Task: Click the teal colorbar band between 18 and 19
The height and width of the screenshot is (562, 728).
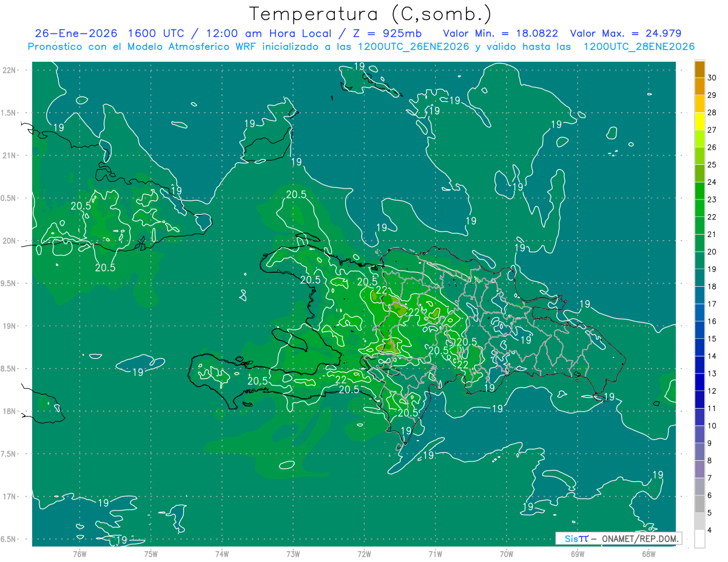Action: click(x=699, y=278)
